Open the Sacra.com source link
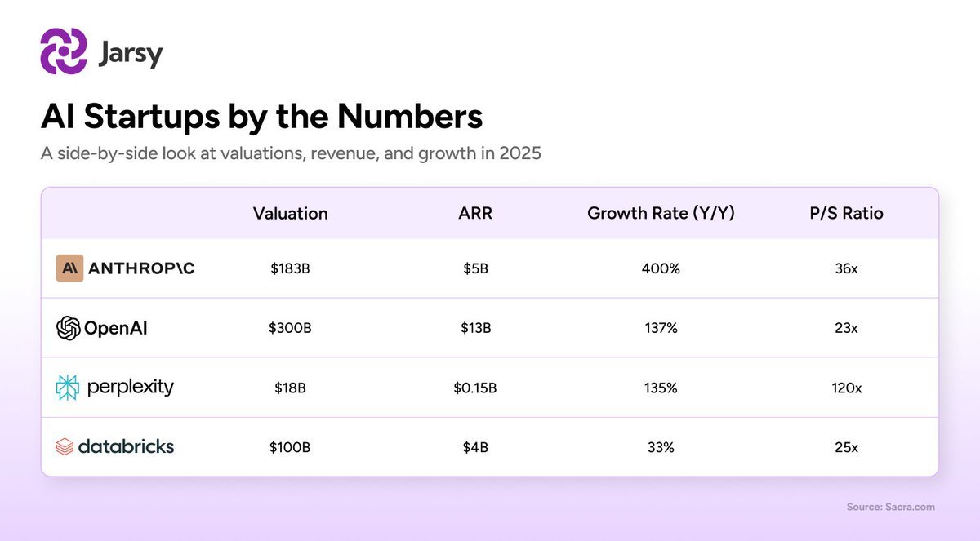Screen dimensions: 980x541 (x=890, y=507)
